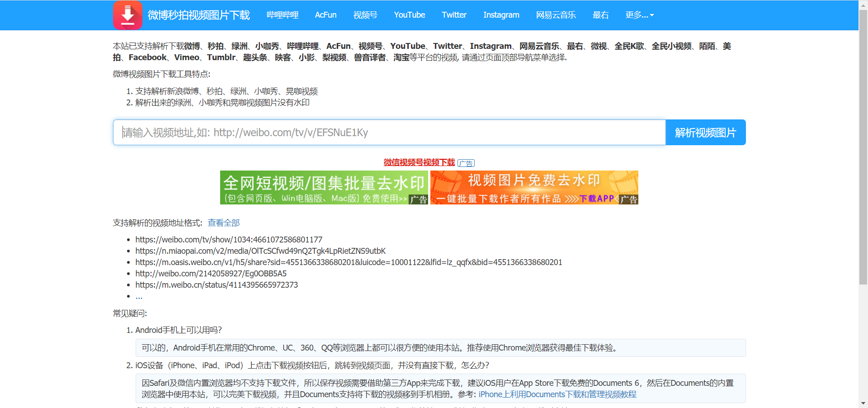Select 视频号 in the top navigation
The height and width of the screenshot is (408, 868).
tap(365, 15)
